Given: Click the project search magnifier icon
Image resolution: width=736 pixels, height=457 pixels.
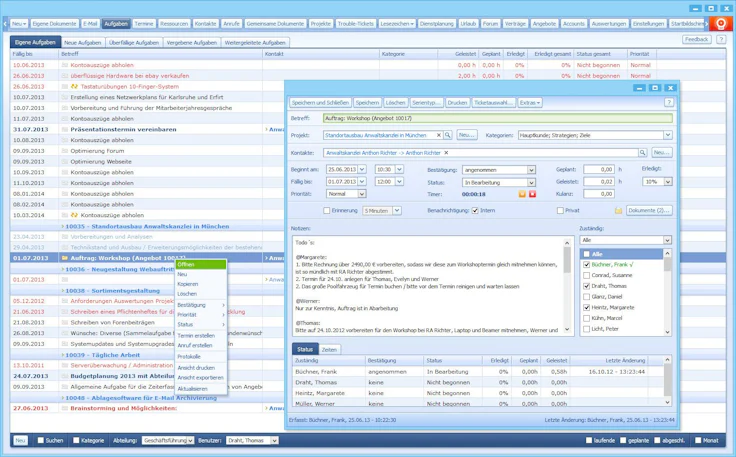Looking at the screenshot, I should point(448,135).
